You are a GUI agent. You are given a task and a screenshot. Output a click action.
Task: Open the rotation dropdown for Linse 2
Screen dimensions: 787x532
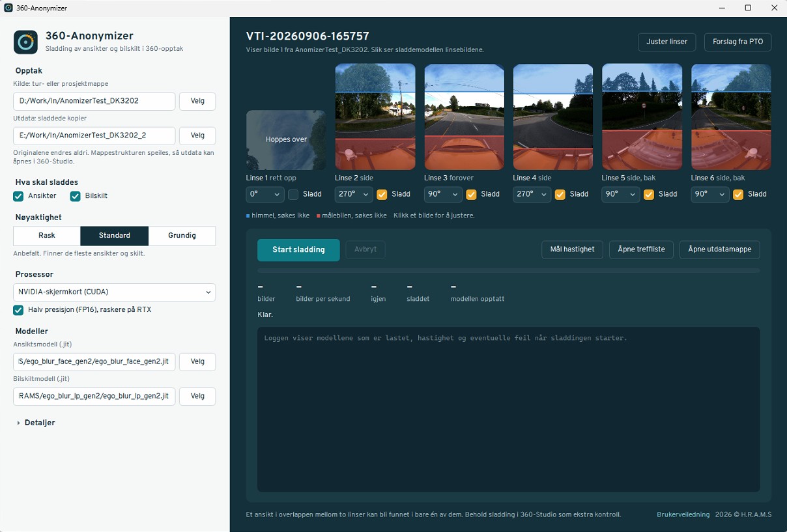(x=354, y=194)
